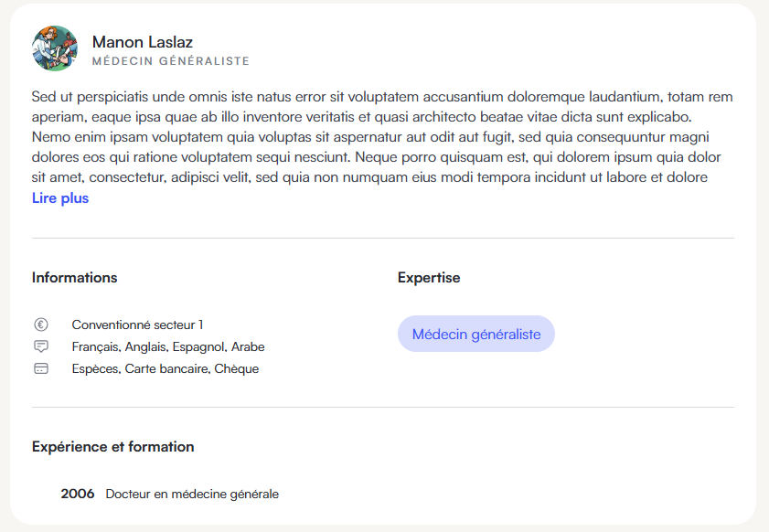This screenshot has height=532, width=769.
Task: Click the euro sign icon
Action: [x=41, y=325]
